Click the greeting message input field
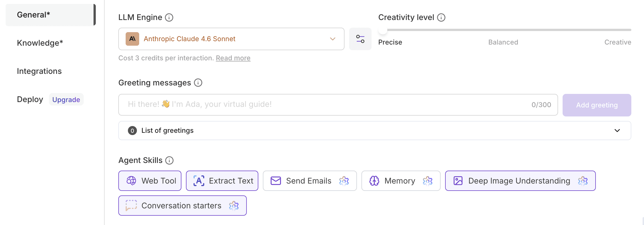This screenshot has height=225, width=644. click(x=338, y=105)
